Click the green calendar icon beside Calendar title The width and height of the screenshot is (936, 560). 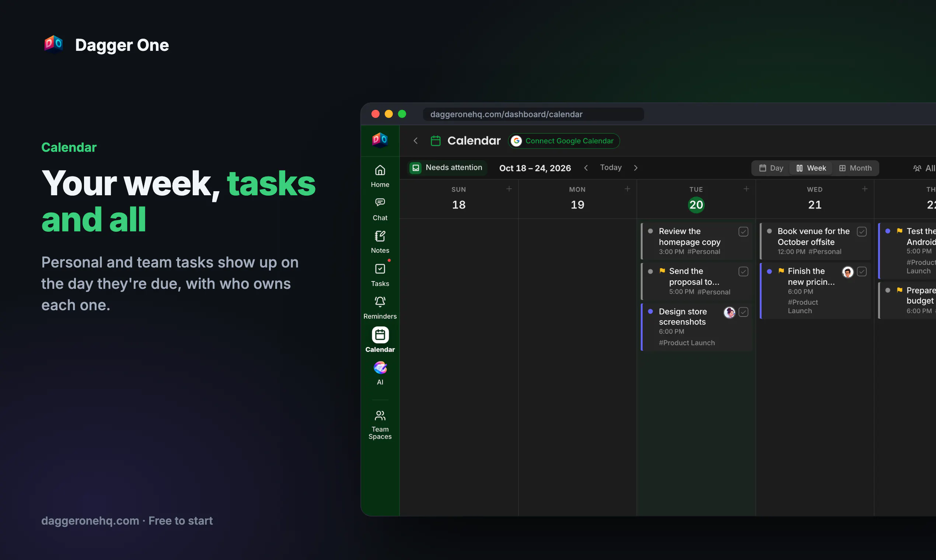click(436, 141)
